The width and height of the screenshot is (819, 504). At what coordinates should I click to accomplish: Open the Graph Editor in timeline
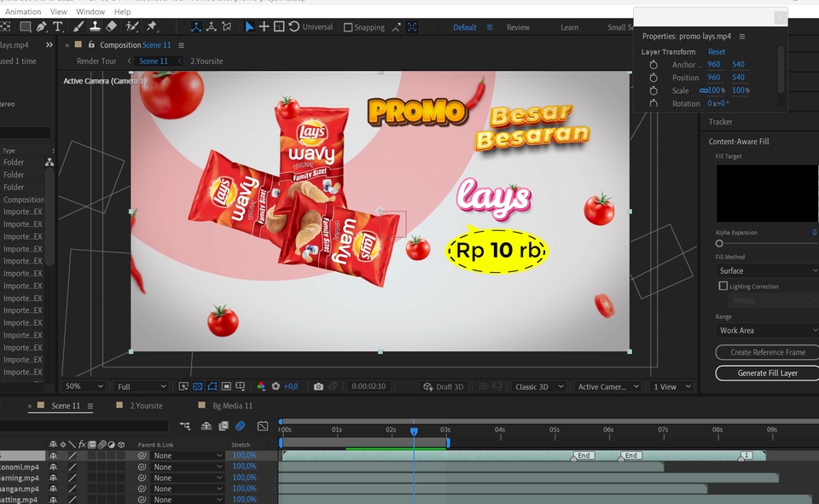point(263,426)
